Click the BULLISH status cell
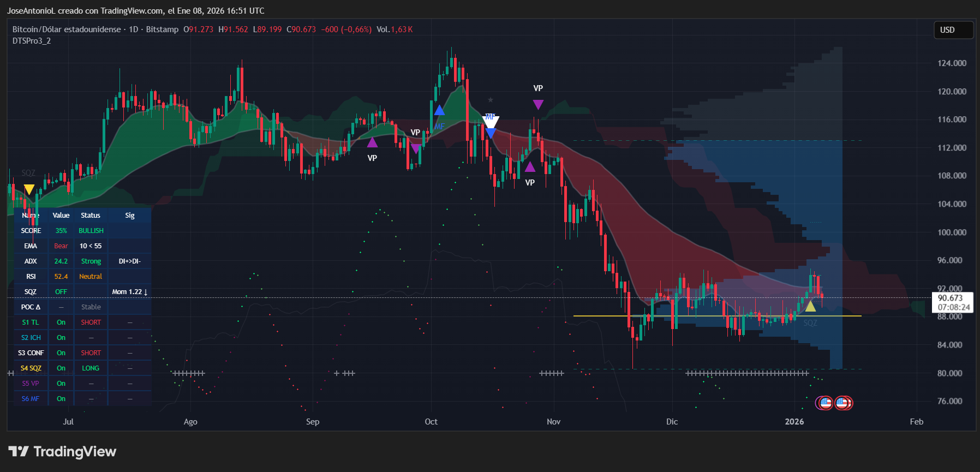Screen dimensions: 980x472 coord(91,231)
